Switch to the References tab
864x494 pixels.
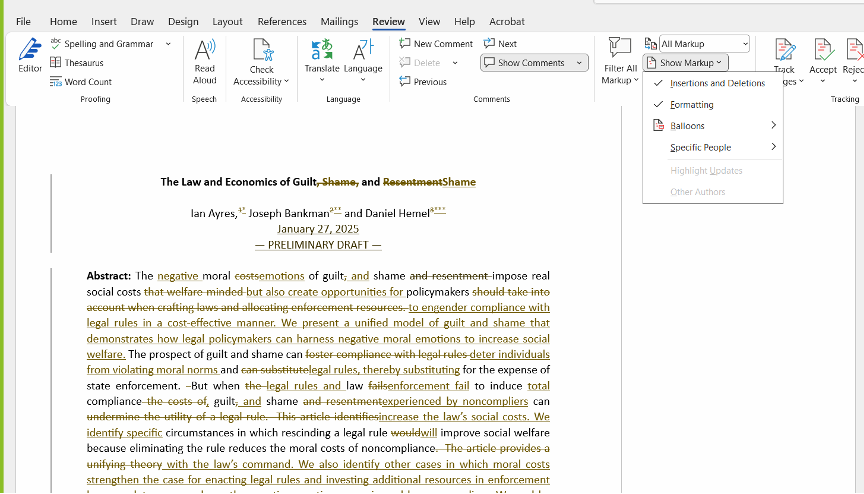click(282, 21)
